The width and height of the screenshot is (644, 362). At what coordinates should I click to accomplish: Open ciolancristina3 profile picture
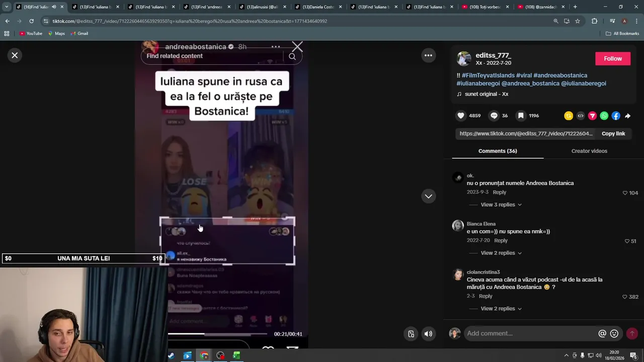(x=458, y=275)
